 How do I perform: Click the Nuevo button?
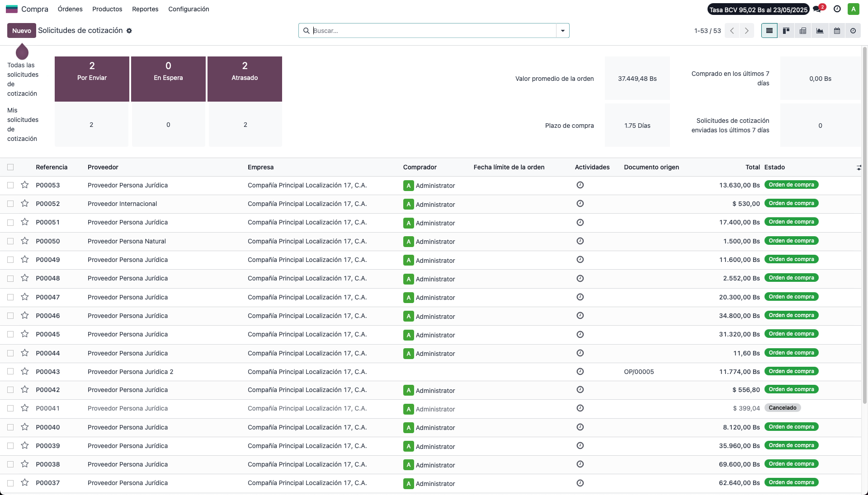pos(22,31)
